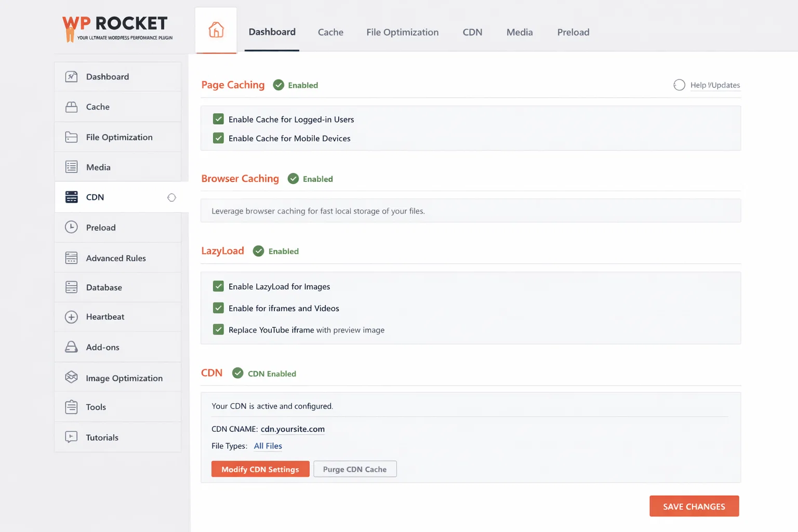Open the Help/Updates link
The width and height of the screenshot is (798, 532).
pos(715,85)
